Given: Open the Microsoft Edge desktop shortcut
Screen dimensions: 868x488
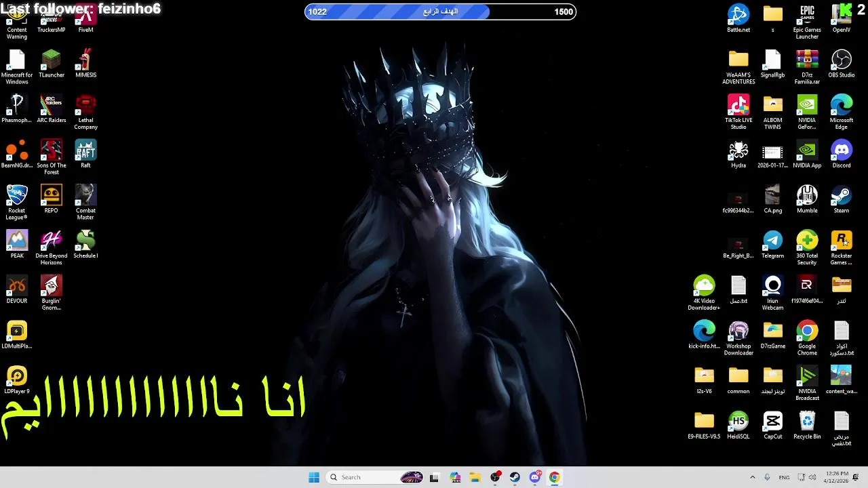Looking at the screenshot, I should tap(841, 112).
